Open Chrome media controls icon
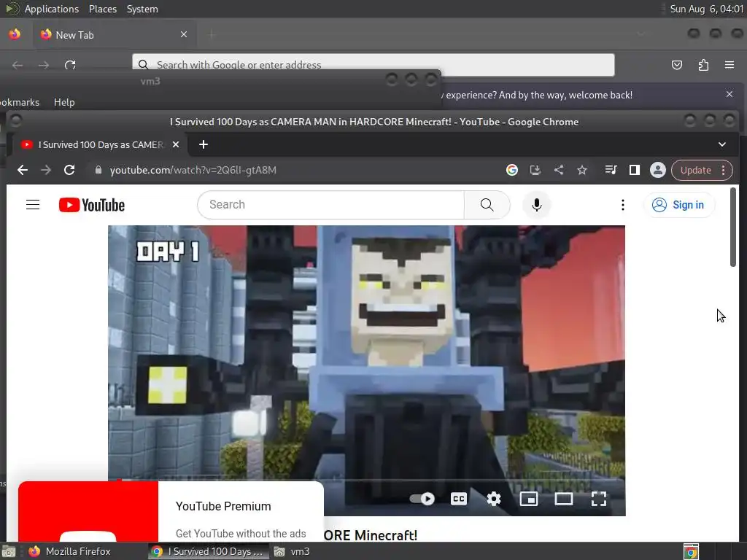 [x=611, y=170]
